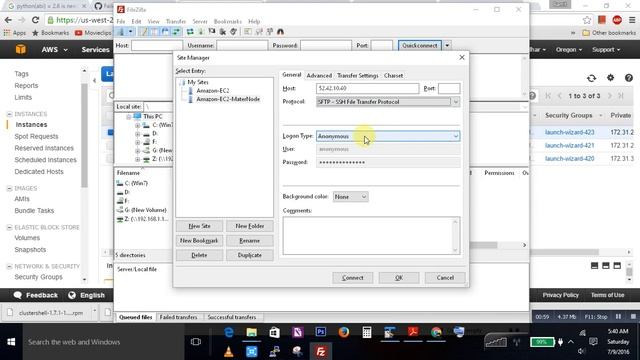640x360 pixels.
Task: Click the disconnect from server toolbar icon
Action: tap(222, 32)
